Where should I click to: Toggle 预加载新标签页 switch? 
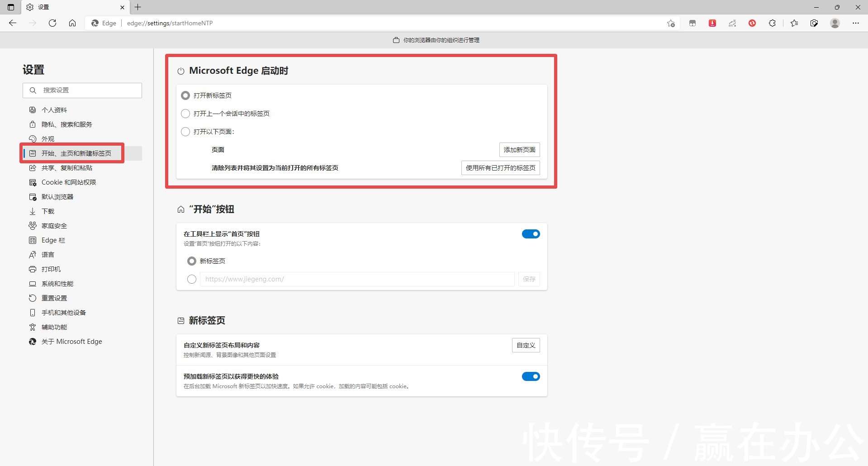[531, 376]
